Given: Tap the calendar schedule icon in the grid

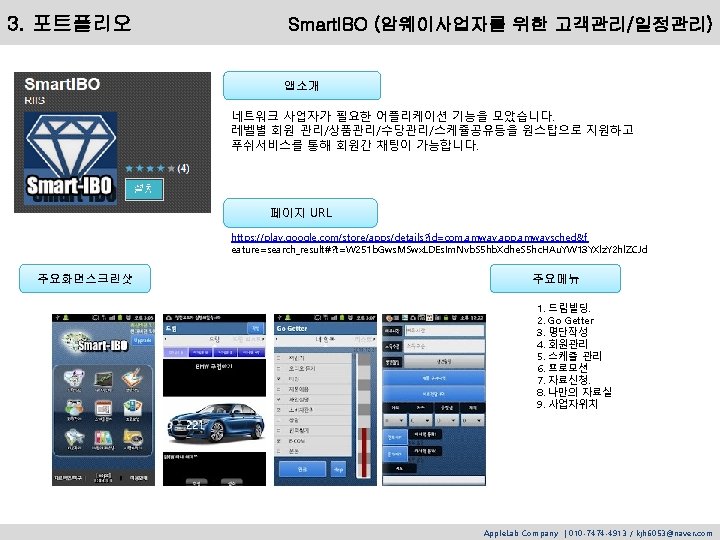Looking at the screenshot, I should tap(103, 410).
